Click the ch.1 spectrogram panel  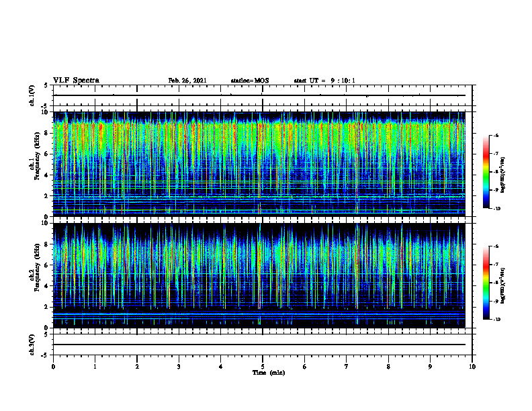[x=259, y=164]
